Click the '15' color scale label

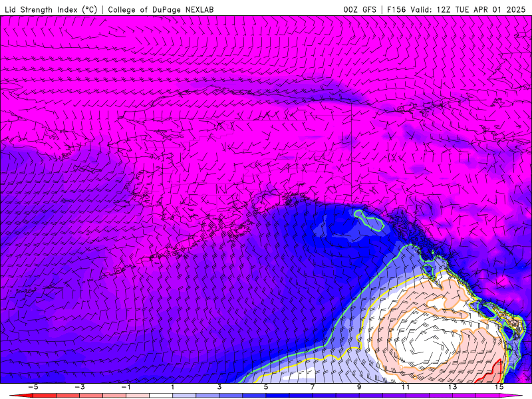[499, 387]
